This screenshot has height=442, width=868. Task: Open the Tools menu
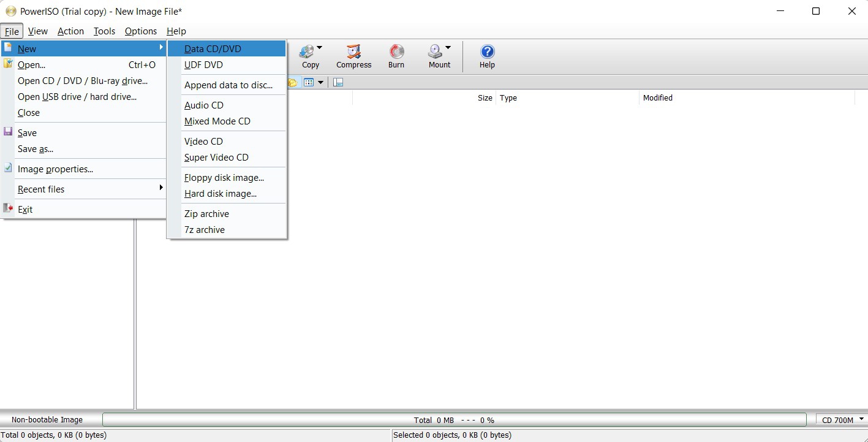[105, 31]
